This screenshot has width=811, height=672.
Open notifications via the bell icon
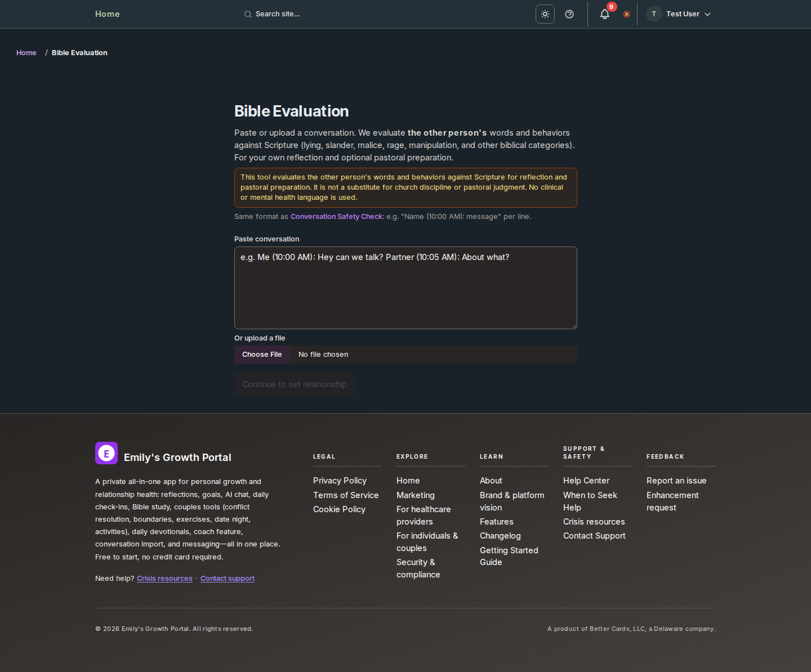click(x=604, y=14)
